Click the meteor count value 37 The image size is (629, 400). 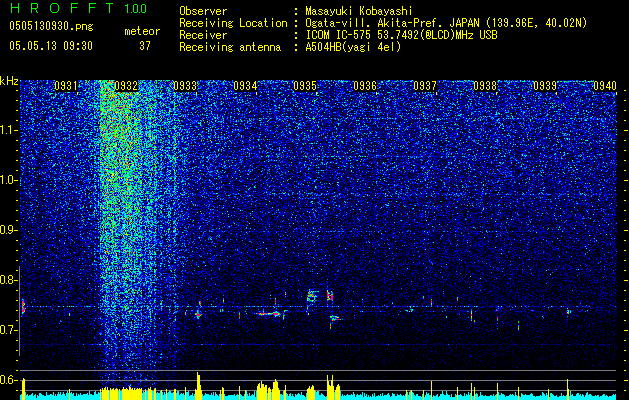point(145,46)
